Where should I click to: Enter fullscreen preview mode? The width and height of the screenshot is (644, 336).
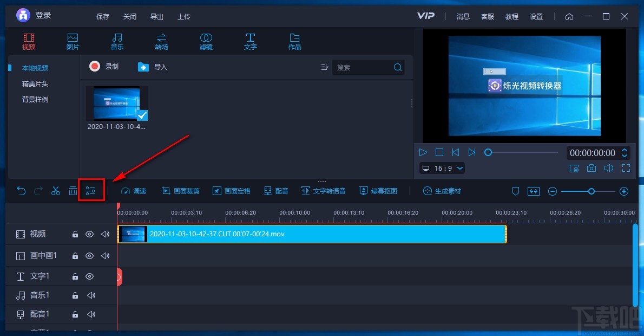point(626,168)
